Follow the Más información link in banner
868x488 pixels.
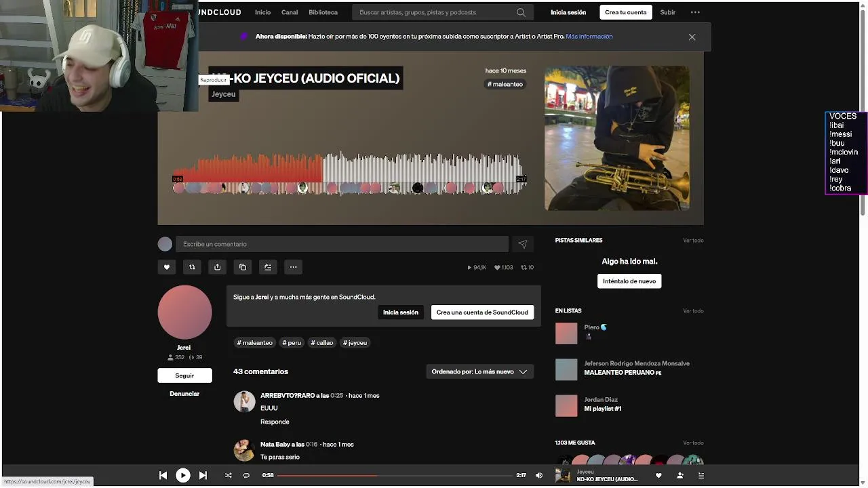[x=589, y=37]
